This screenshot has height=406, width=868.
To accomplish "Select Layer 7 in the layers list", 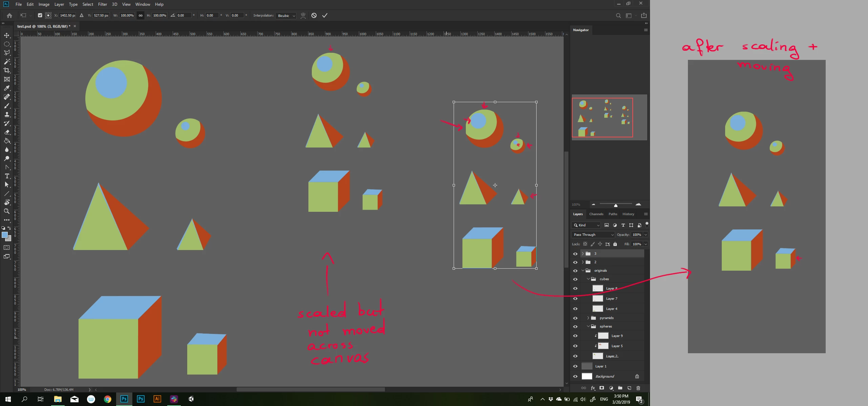I will tap(611, 298).
